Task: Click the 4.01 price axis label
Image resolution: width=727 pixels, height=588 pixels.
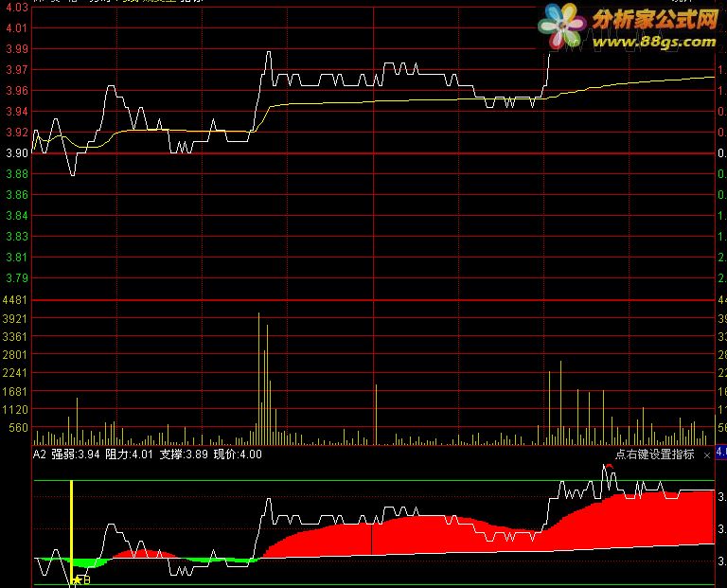Action: 17,27
